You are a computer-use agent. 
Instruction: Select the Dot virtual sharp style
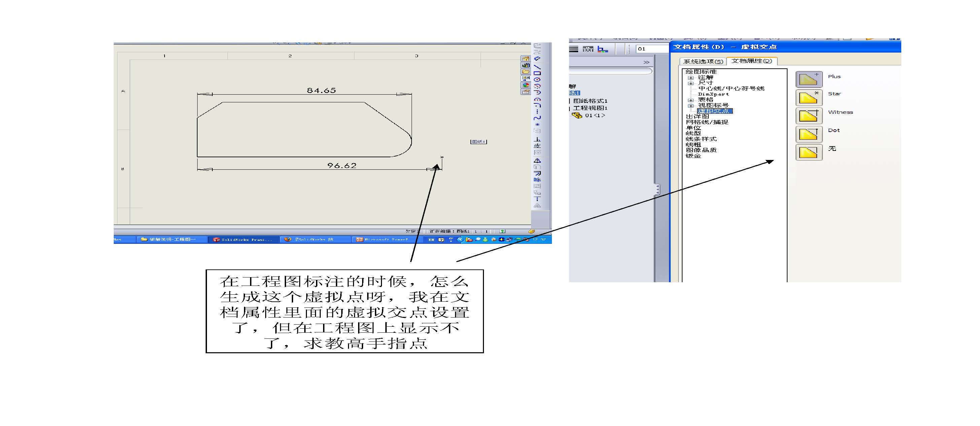808,134
